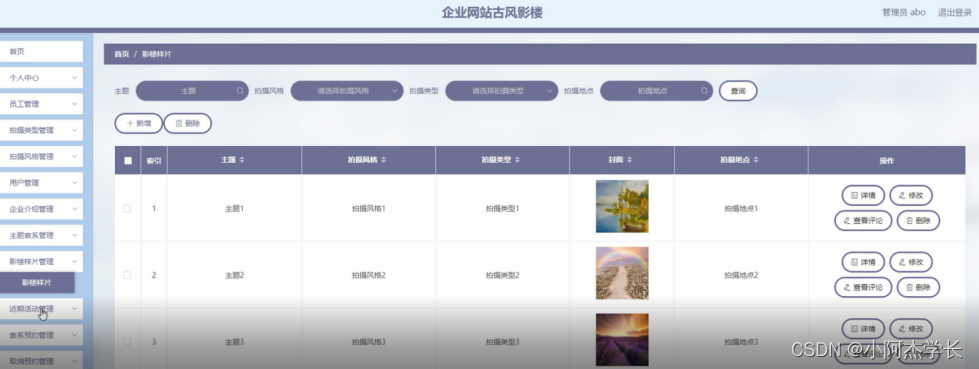Click 修改 for row 主题2
This screenshot has height=369, width=979.
tap(911, 262)
